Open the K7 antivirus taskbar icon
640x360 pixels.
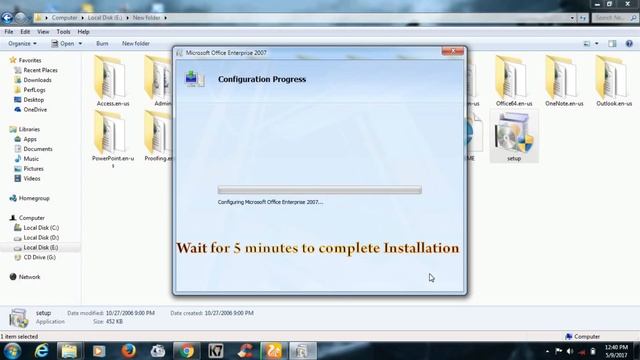(216, 351)
